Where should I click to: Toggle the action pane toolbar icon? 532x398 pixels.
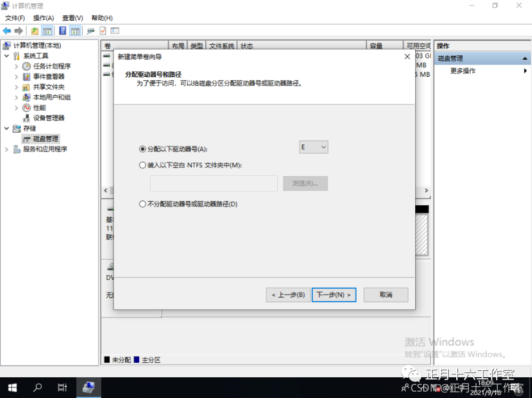75,30
